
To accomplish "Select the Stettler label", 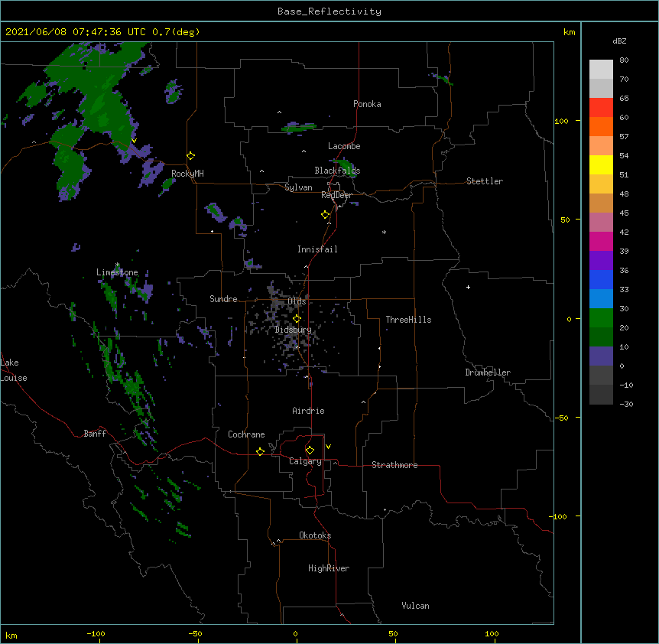I will (485, 181).
